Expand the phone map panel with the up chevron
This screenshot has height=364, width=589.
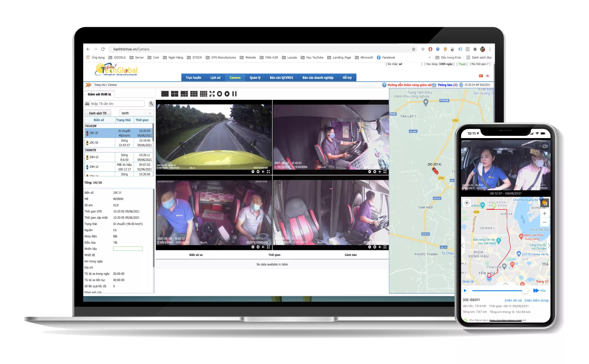(x=506, y=284)
